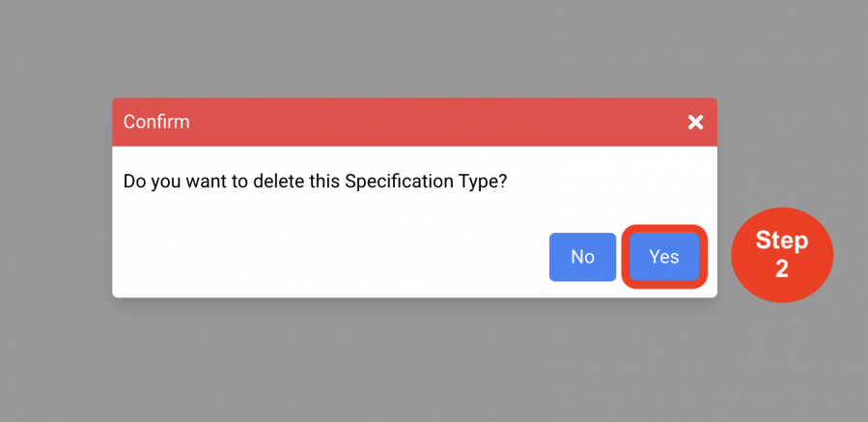Image resolution: width=868 pixels, height=422 pixels.
Task: Click the delete Specification Type question text
Action: click(x=315, y=182)
